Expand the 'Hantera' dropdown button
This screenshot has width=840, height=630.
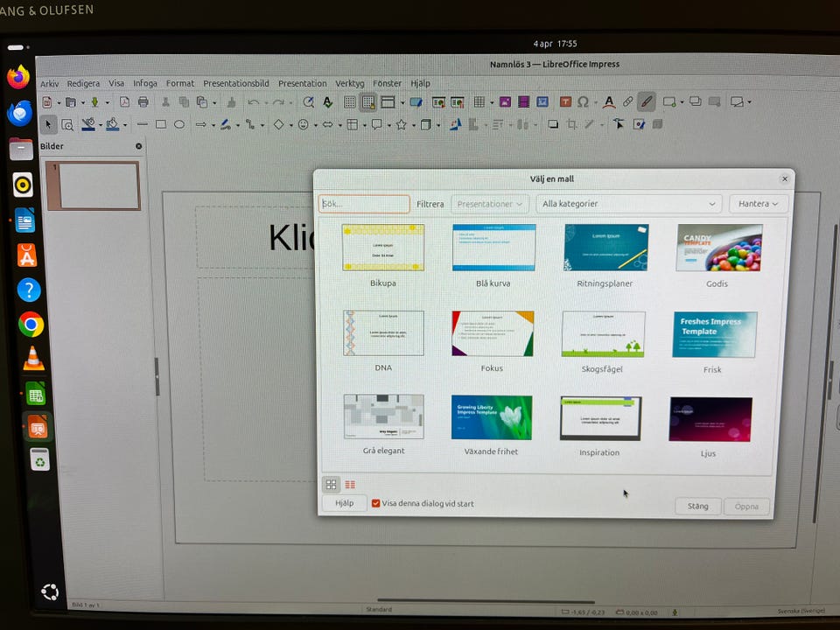(758, 204)
